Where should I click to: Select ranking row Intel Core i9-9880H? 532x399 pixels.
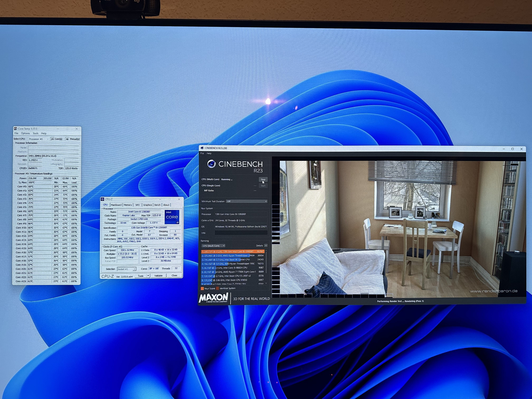(x=233, y=268)
